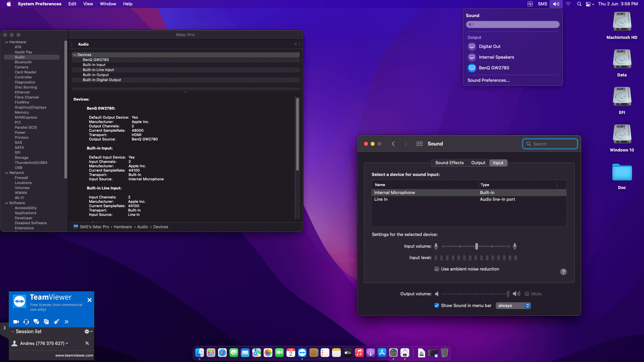Select the Input tab
The width and height of the screenshot is (644, 362).
(498, 163)
